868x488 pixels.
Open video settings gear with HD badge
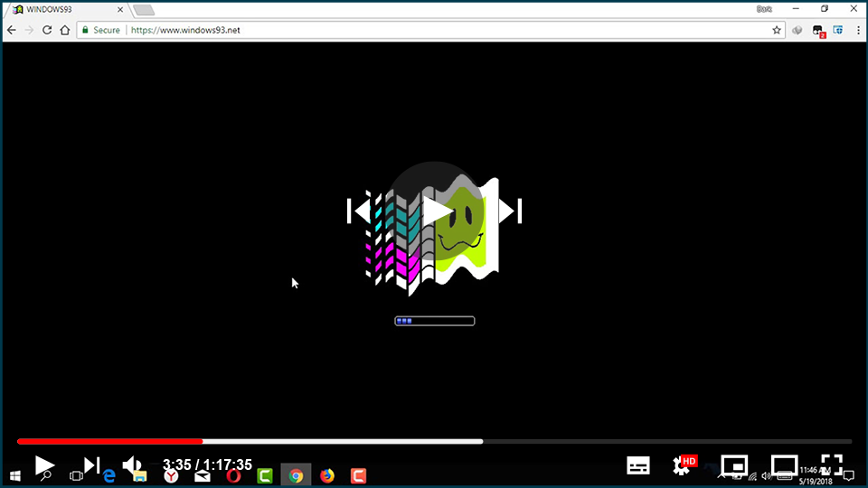pyautogui.click(x=684, y=465)
